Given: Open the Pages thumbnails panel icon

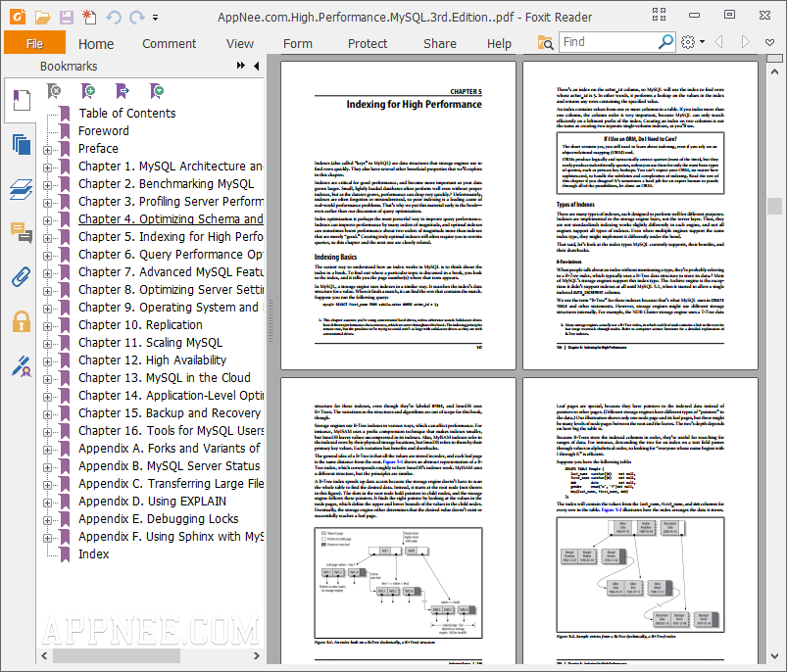Looking at the screenshot, I should click(22, 144).
